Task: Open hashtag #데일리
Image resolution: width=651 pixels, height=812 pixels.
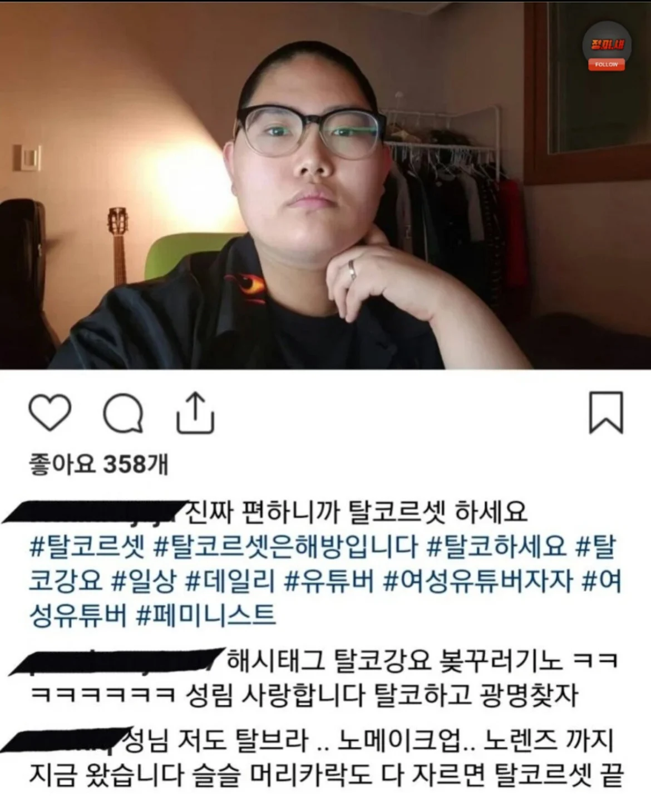Action: click(230, 581)
